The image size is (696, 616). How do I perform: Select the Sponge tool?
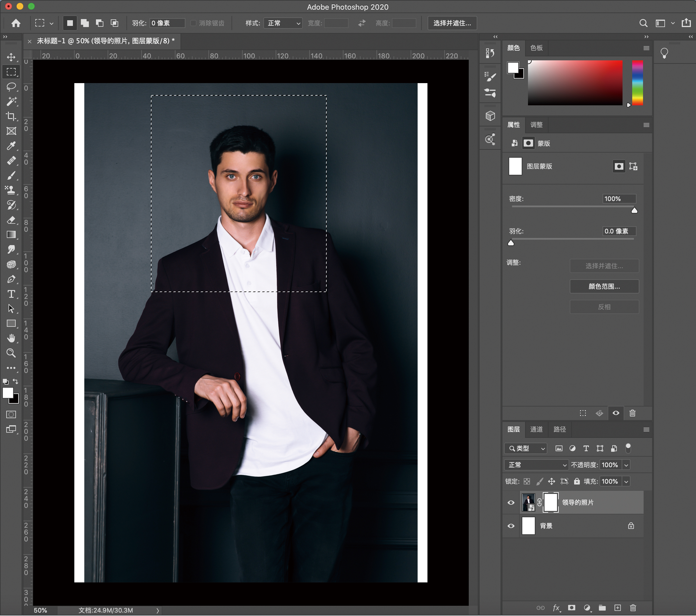[11, 264]
